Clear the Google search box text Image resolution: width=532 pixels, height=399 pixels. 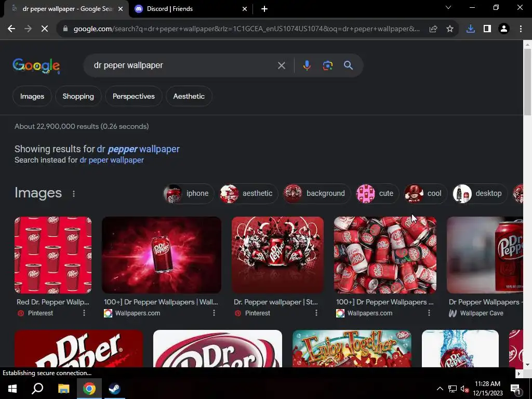click(x=281, y=65)
